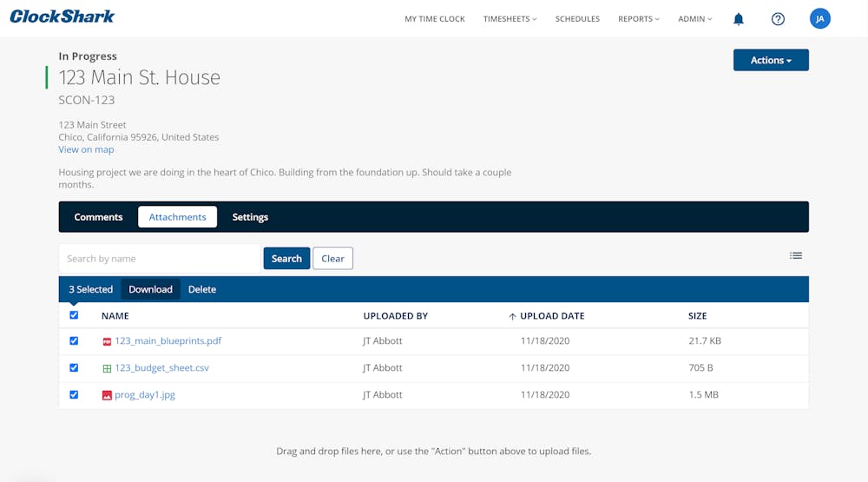Uncheck the prog_day1.jpg row checkbox
The image size is (868, 482).
tap(74, 394)
